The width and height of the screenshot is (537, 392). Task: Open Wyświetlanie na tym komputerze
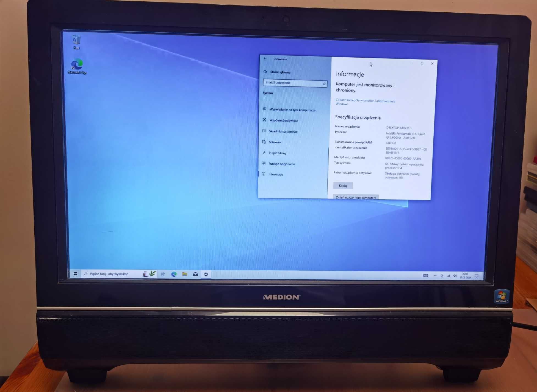[x=292, y=110]
